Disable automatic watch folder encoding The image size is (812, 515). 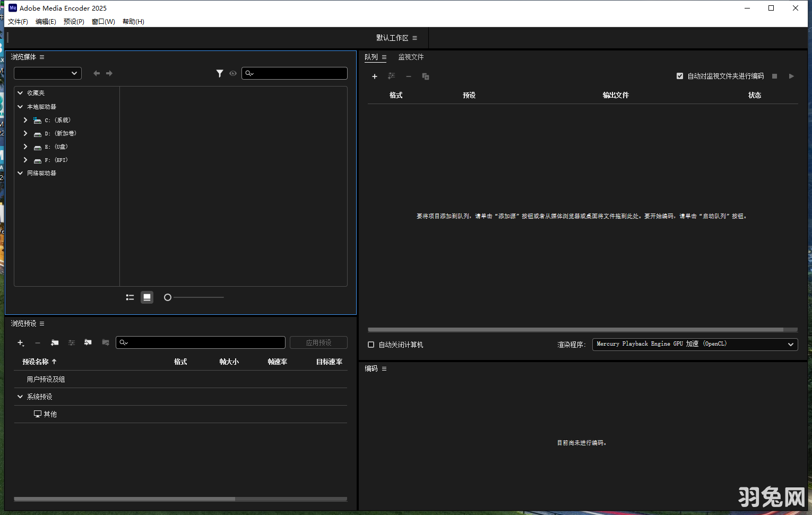pyautogui.click(x=680, y=76)
